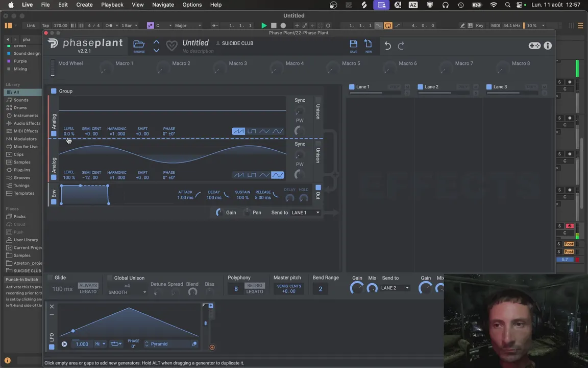Open the File menu
Viewport: 588px width, 368px height.
(x=45, y=5)
